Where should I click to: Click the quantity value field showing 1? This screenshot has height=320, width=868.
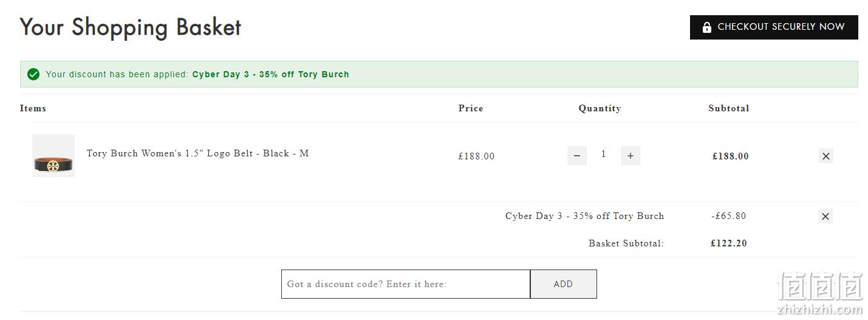pos(603,155)
